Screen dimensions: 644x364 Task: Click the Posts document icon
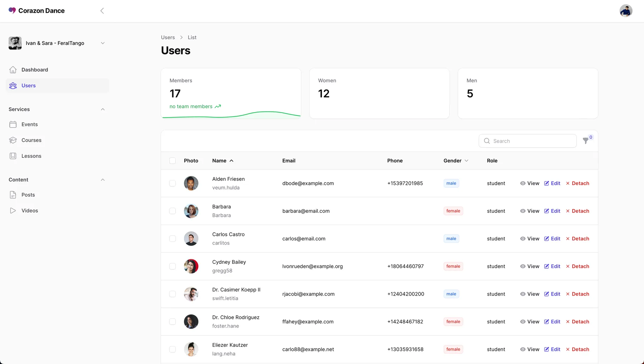(x=13, y=195)
